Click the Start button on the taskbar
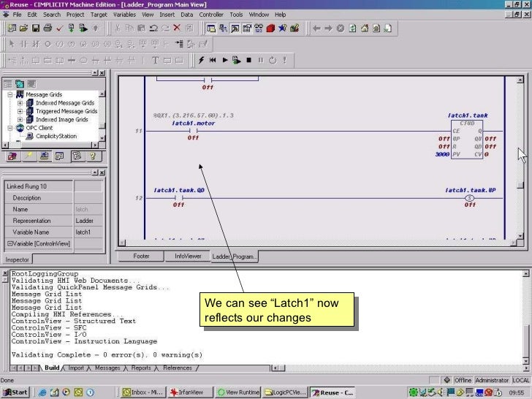 pos(15,392)
